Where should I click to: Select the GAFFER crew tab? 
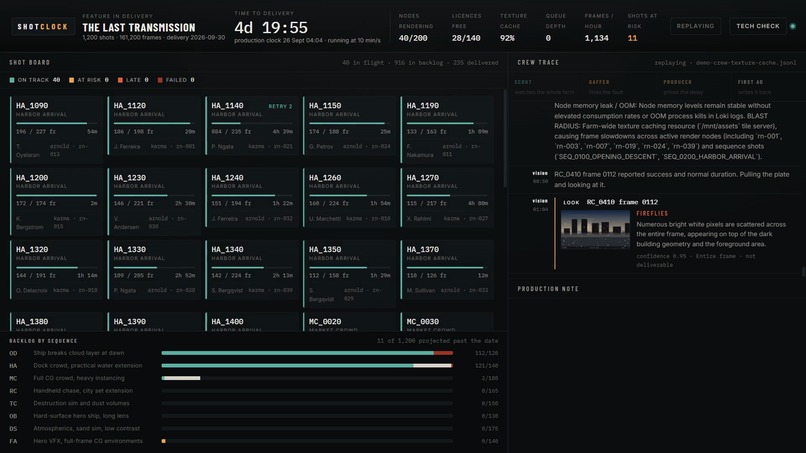pyautogui.click(x=620, y=87)
